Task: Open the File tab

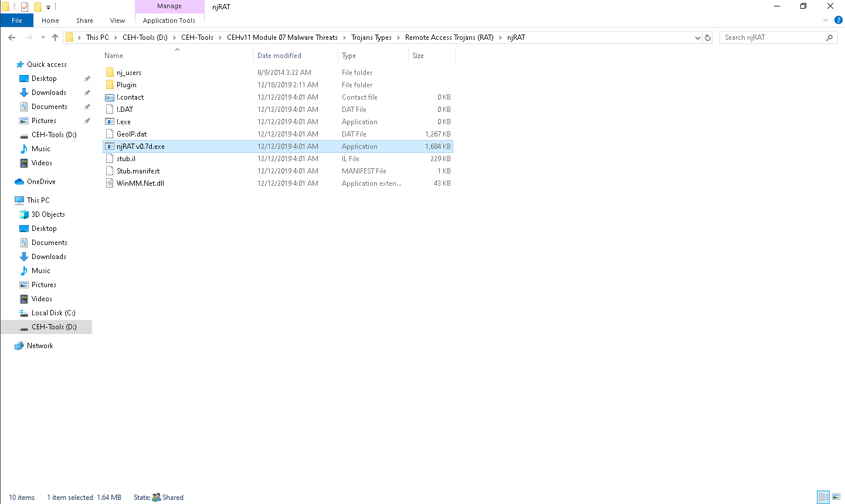Action: [x=17, y=21]
